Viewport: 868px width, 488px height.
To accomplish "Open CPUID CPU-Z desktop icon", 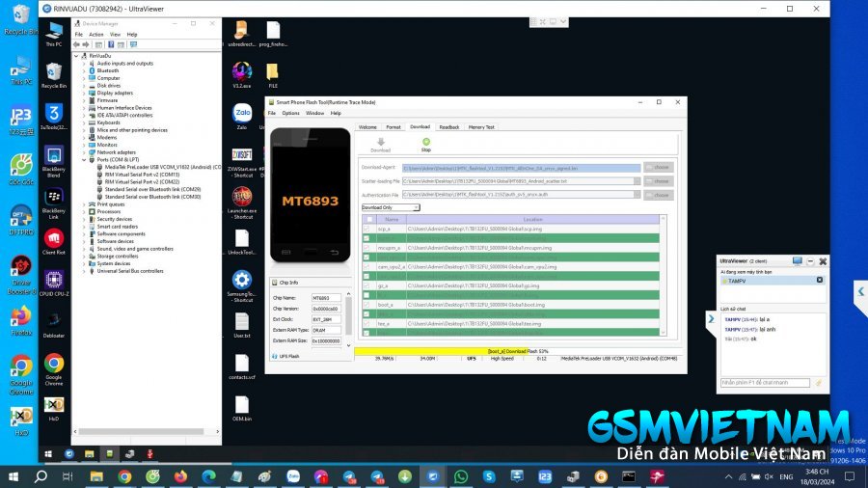I will pos(54,284).
